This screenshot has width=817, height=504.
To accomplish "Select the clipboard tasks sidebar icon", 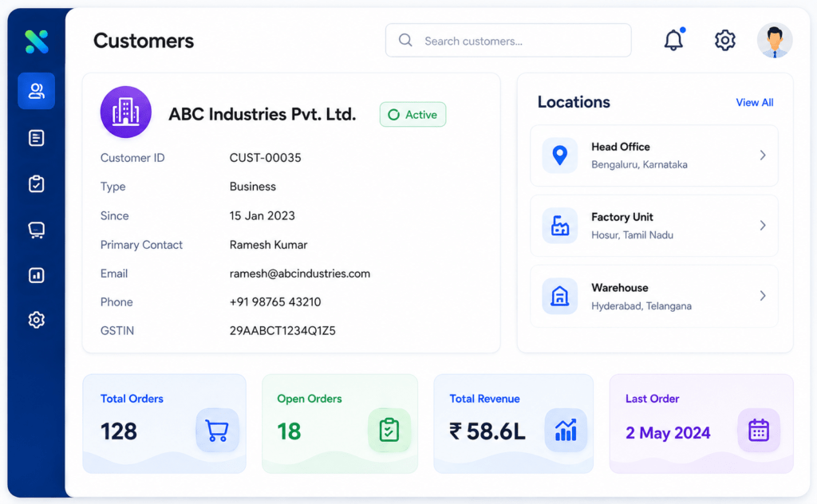I will click(37, 183).
